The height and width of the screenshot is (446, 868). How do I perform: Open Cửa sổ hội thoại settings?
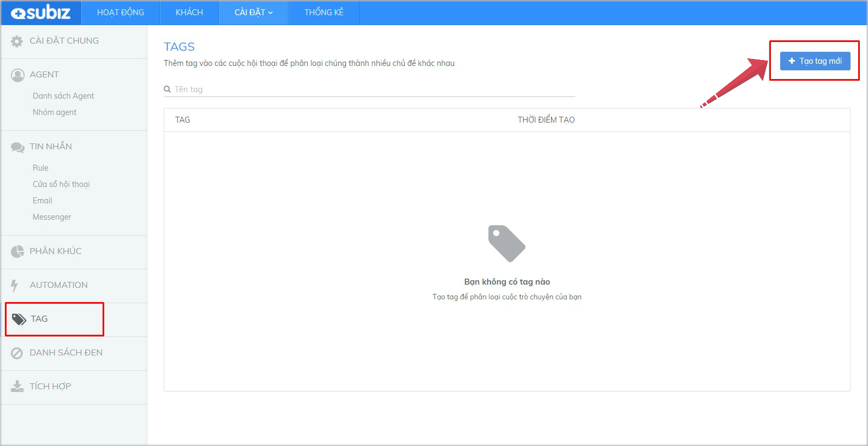click(x=61, y=184)
